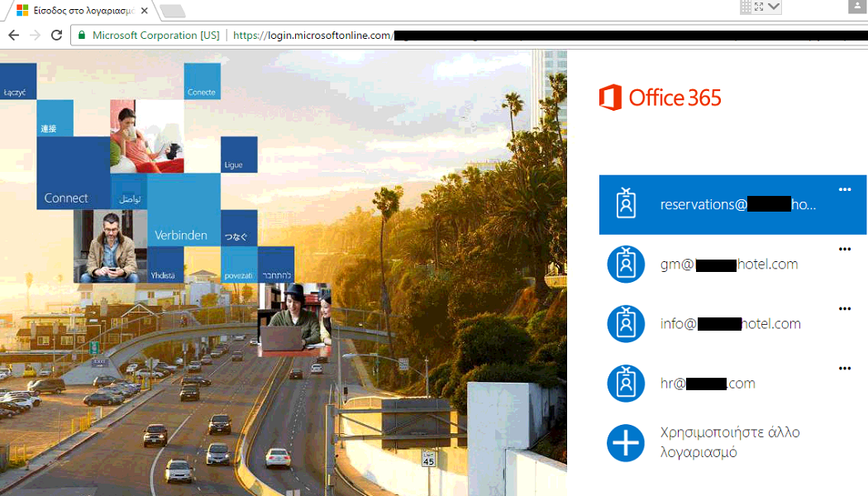
Task: Click the Office 365 logo
Action: coord(660,98)
